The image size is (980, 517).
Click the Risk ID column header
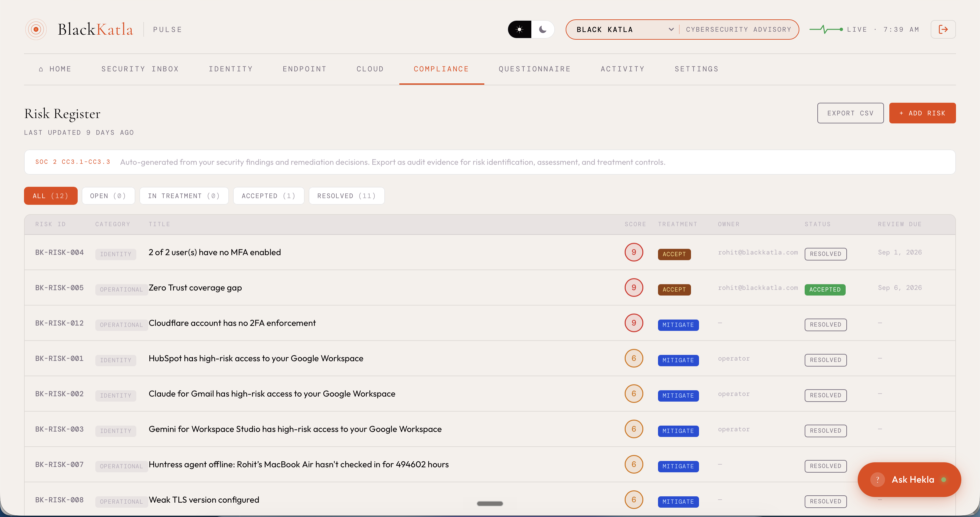click(50, 224)
